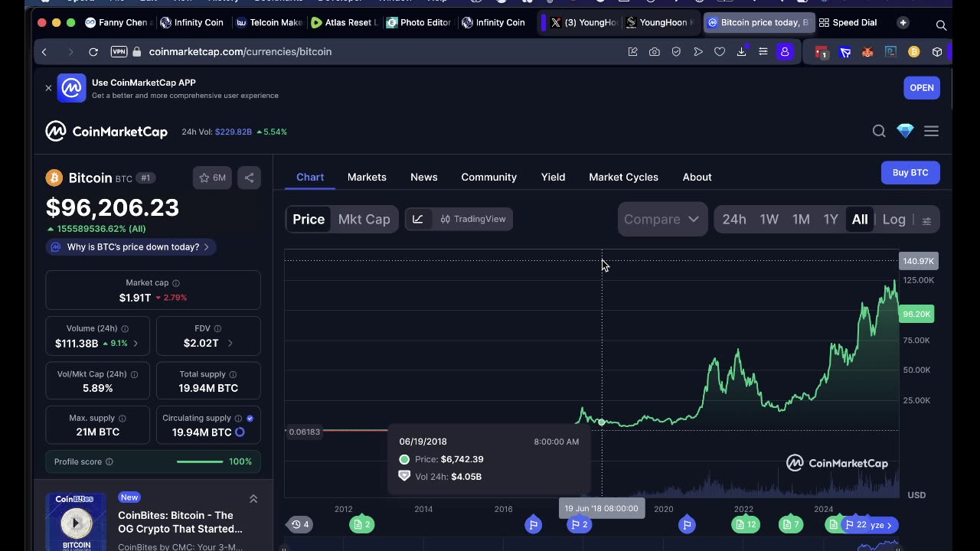Go back with the browser back arrow
980x551 pixels.
tap(44, 52)
